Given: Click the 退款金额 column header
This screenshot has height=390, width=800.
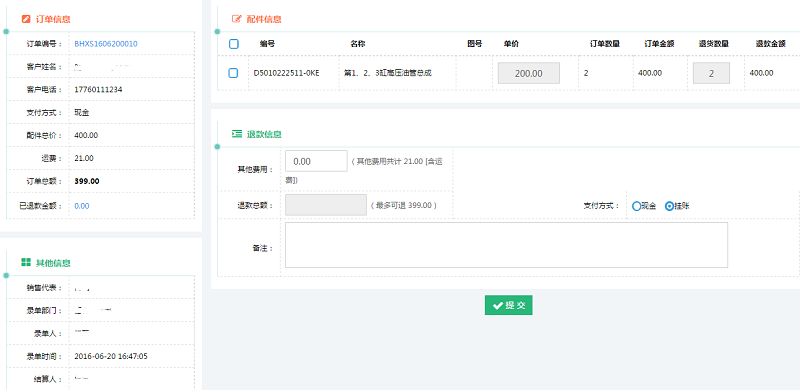Looking at the screenshot, I should coord(770,44).
